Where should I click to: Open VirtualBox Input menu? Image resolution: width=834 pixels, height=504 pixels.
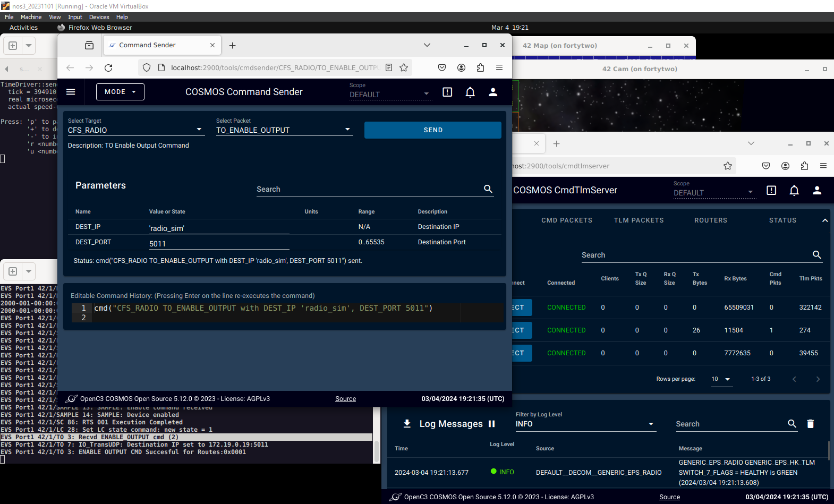point(75,17)
